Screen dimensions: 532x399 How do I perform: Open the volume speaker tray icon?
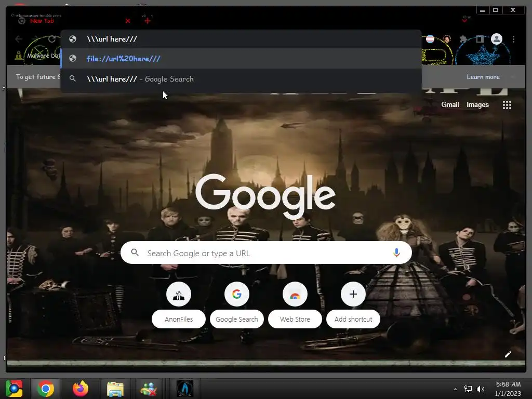[x=481, y=389]
